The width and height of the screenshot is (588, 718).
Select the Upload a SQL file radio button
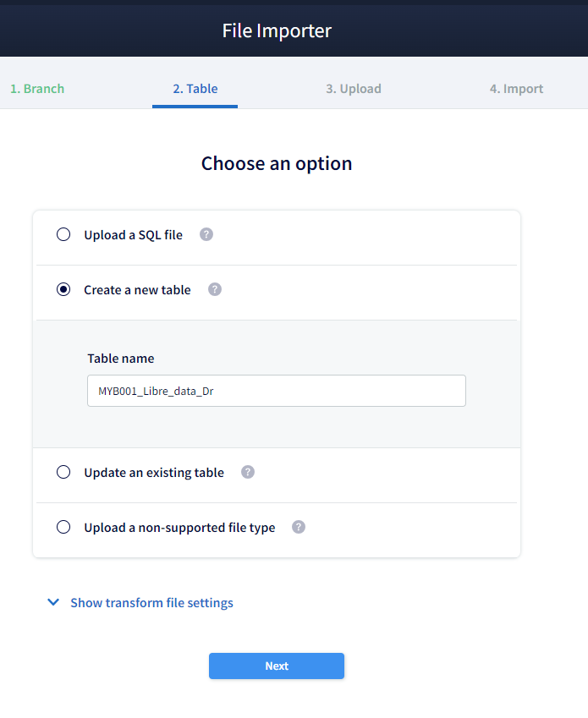(x=63, y=234)
